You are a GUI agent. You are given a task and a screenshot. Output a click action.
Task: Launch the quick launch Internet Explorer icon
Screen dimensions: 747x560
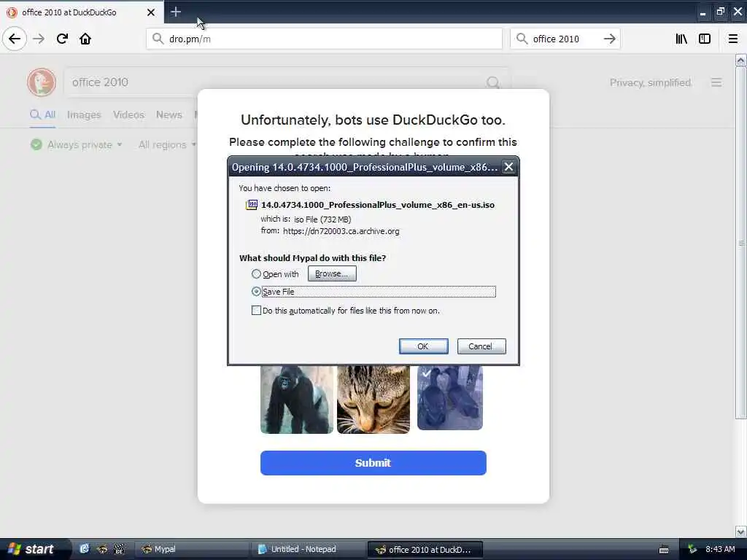coord(85,549)
